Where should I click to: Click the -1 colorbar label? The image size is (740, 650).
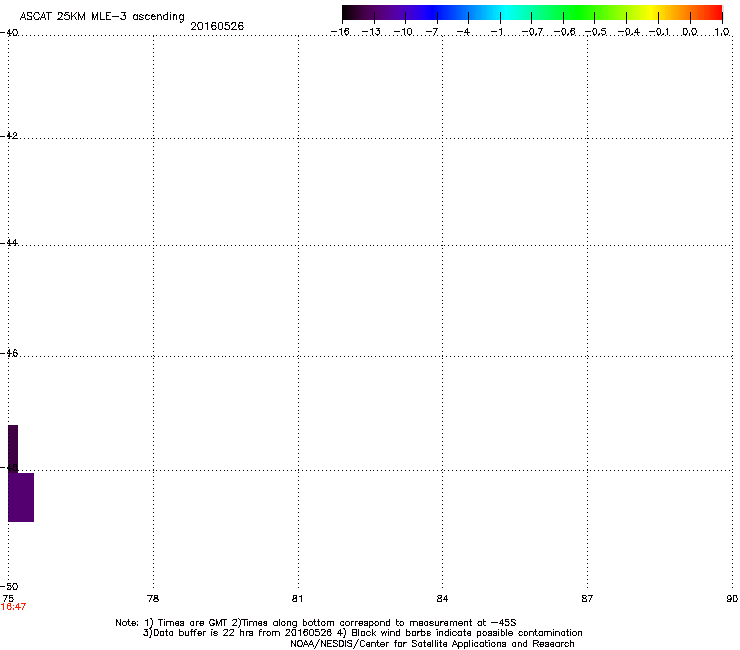(x=496, y=32)
